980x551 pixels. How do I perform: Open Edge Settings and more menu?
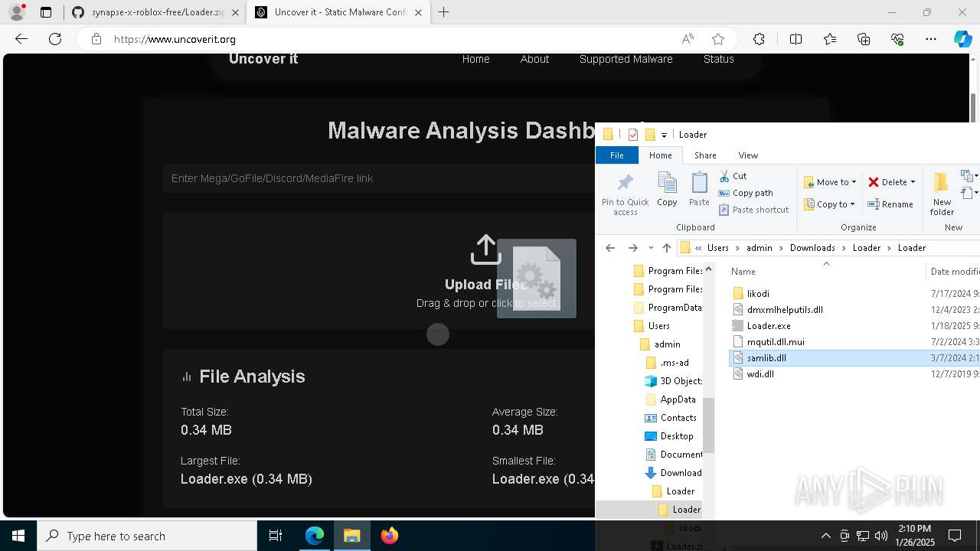coord(931,39)
